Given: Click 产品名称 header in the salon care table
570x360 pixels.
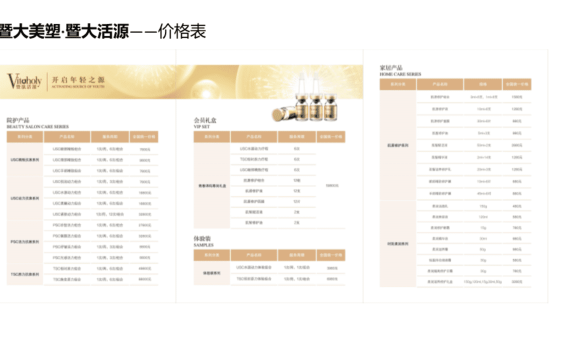Looking at the screenshot, I should tap(67, 137).
